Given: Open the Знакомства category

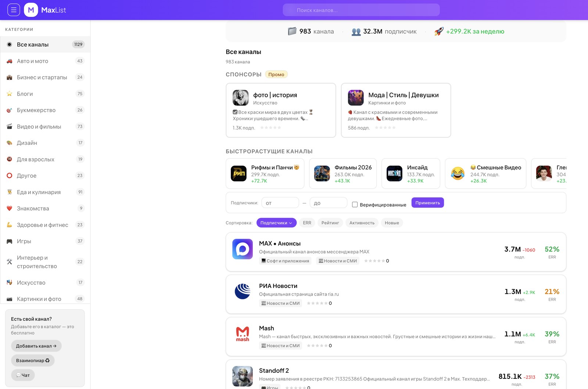Looking at the screenshot, I should (45, 208).
